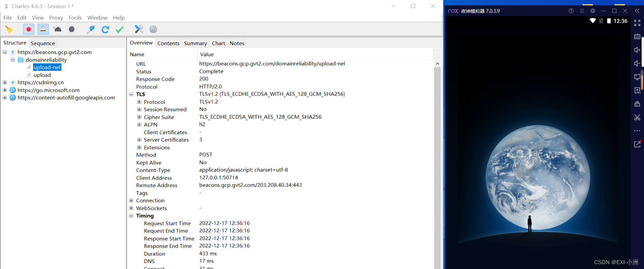The width and height of the screenshot is (644, 269).
Task: Select the Overview tab
Action: click(x=141, y=43)
